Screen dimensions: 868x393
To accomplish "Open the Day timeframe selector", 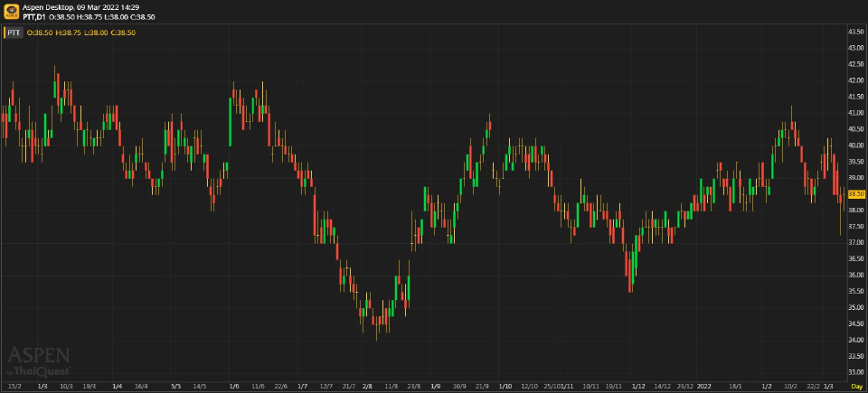I will (x=856, y=386).
